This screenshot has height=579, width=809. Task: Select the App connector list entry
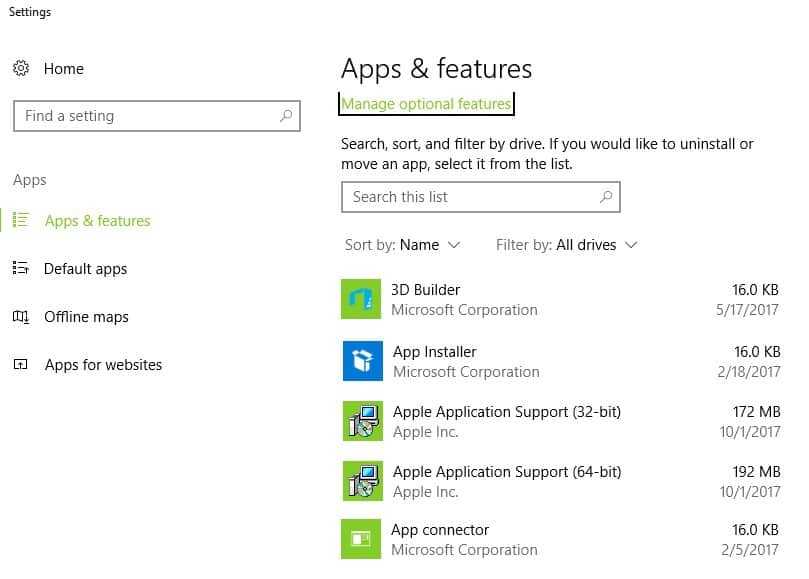(560, 539)
